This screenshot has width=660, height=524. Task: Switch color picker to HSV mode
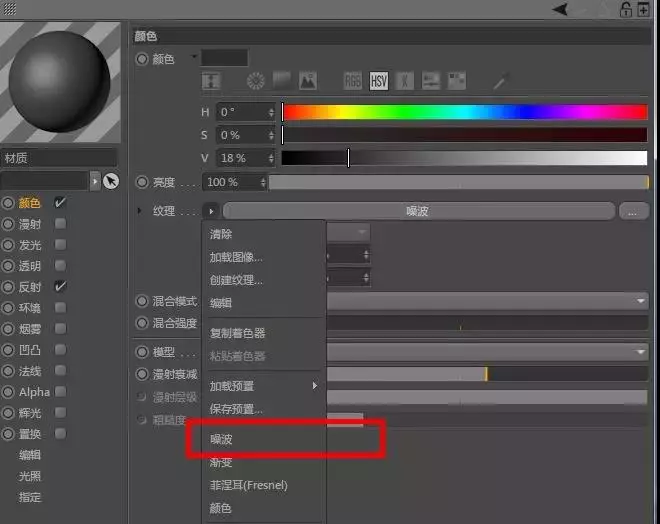coord(378,81)
